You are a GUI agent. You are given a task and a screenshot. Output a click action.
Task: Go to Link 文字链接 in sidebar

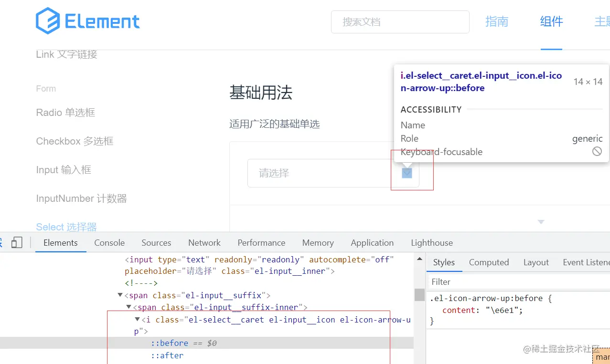coord(67,54)
